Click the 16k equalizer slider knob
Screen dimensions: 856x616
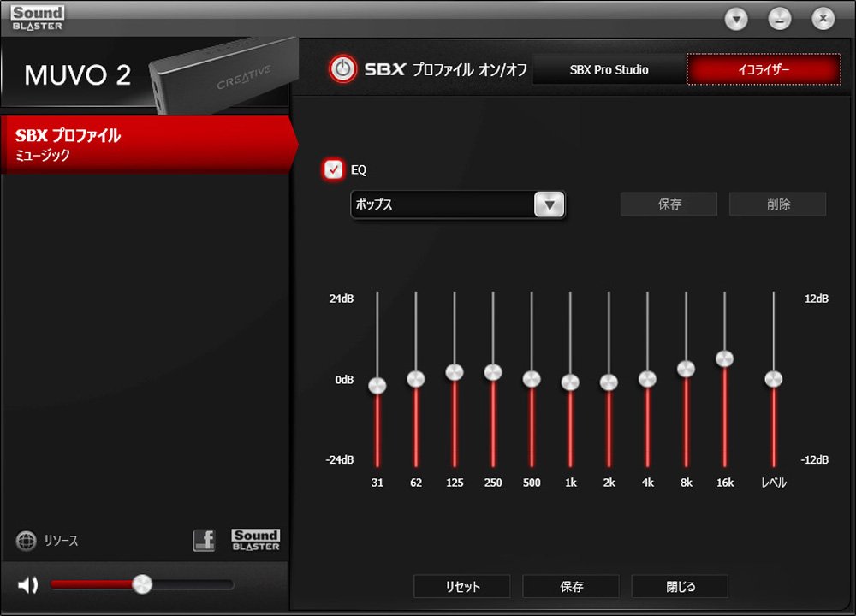tap(725, 358)
